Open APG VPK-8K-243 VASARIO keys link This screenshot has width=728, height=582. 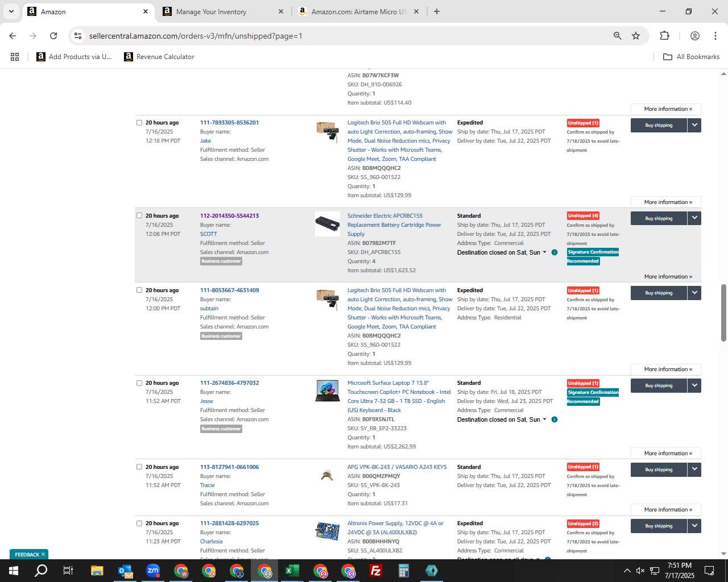pos(397,467)
